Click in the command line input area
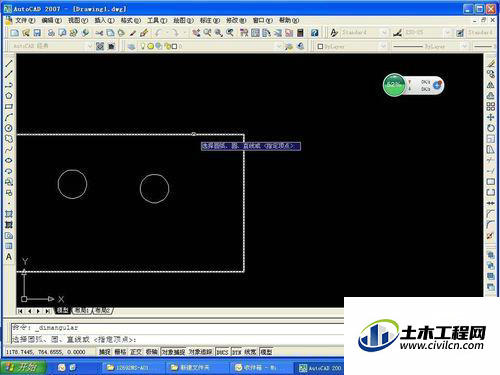Viewport: 500px width, 375px height. (x=177, y=339)
